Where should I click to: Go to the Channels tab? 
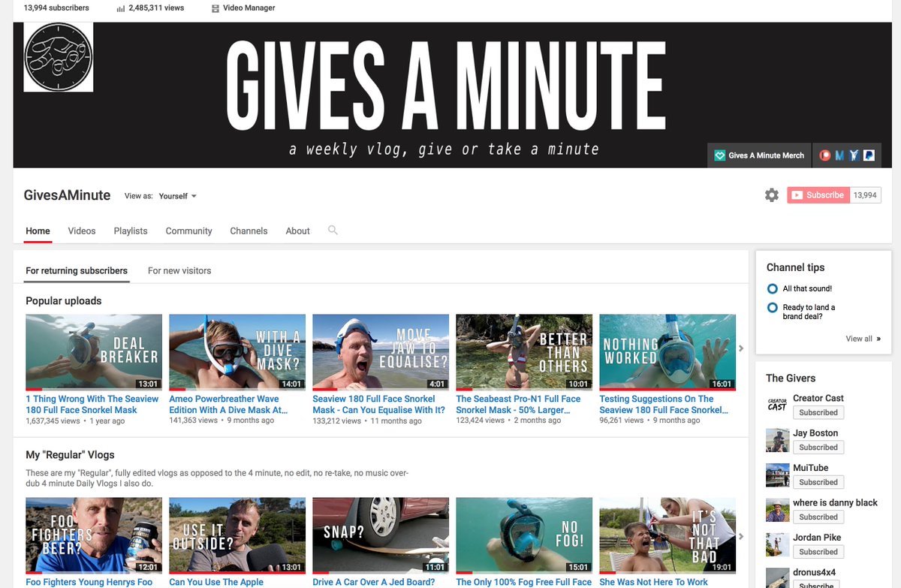click(x=249, y=231)
